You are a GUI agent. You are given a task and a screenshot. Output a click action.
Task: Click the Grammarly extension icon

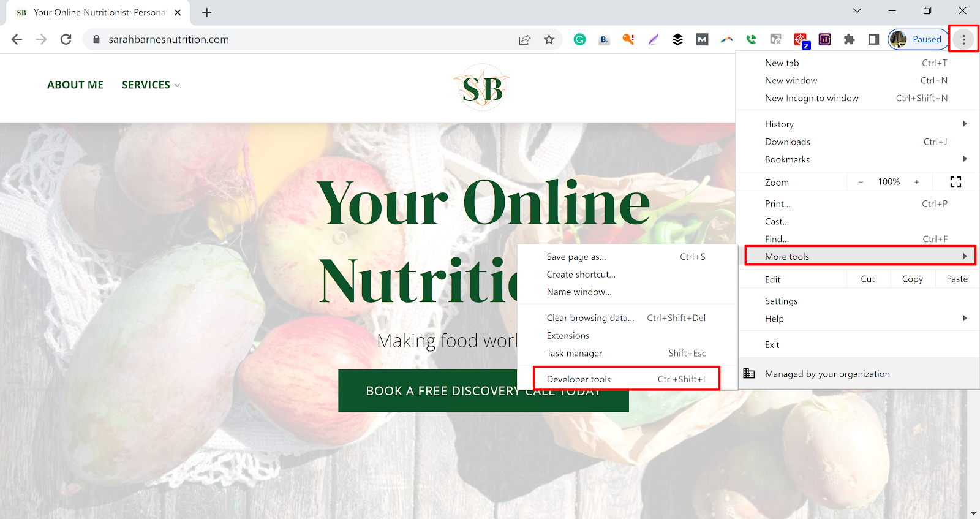(579, 39)
